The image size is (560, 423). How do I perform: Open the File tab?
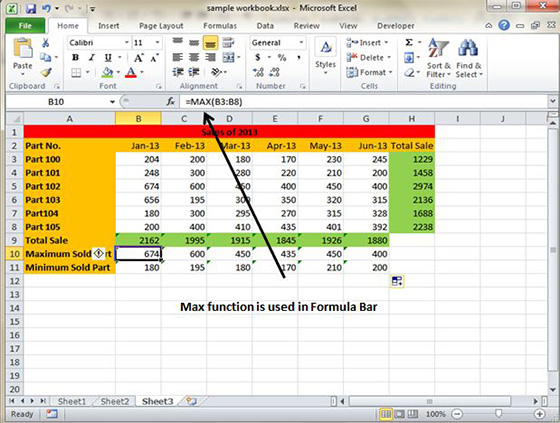tap(25, 26)
